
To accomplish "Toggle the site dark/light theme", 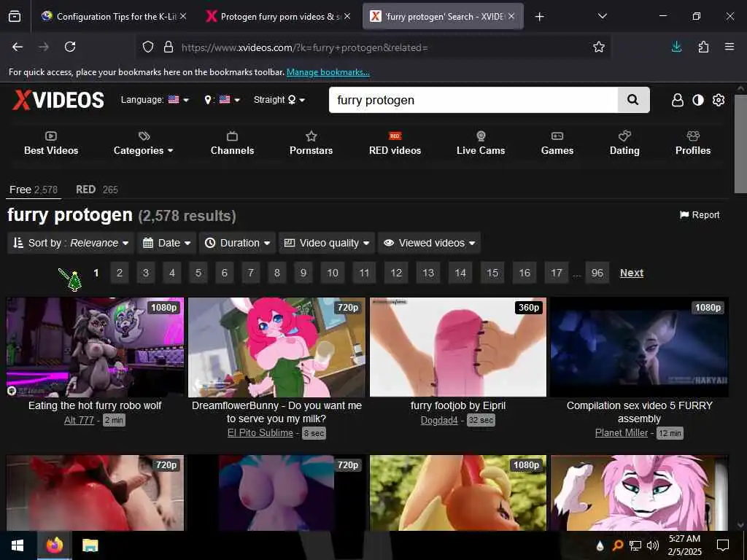I will pyautogui.click(x=698, y=100).
